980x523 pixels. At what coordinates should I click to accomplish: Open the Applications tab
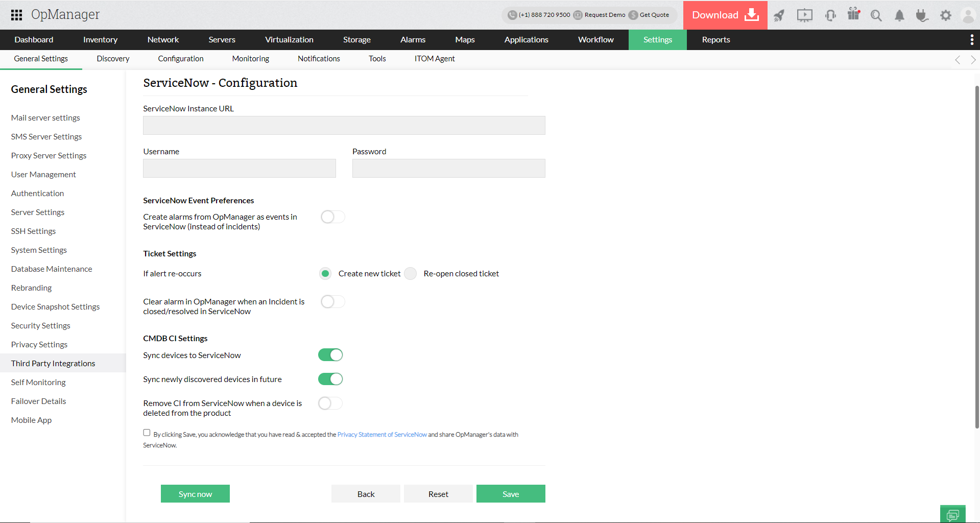(526, 40)
